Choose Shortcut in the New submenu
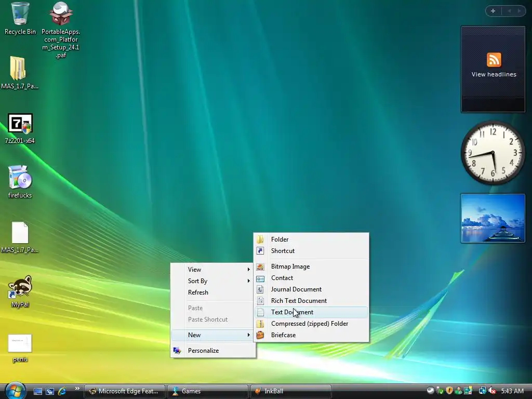Viewport: 532px width, 399px height. tap(311, 251)
